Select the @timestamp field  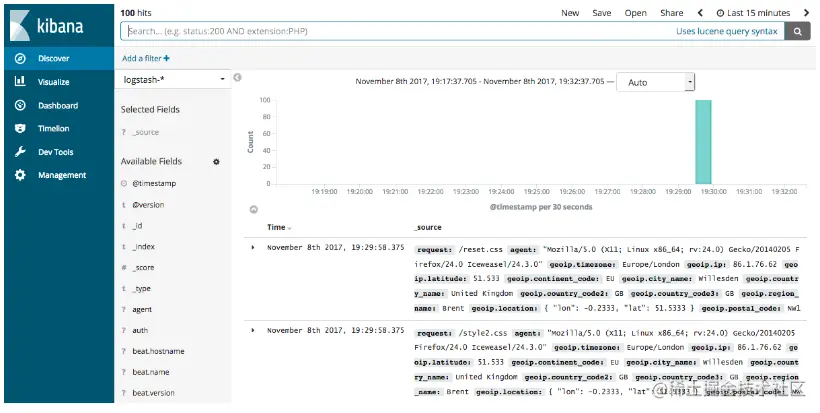click(154, 183)
